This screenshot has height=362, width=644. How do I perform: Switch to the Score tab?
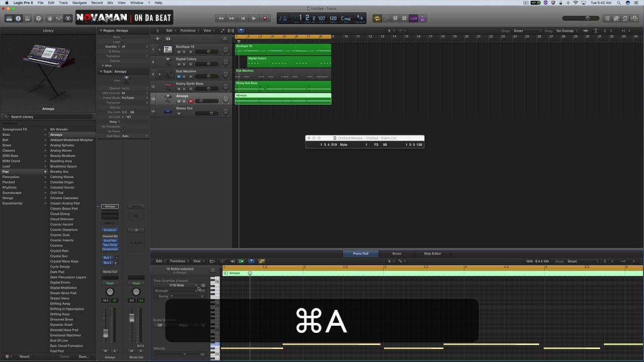pyautogui.click(x=397, y=253)
